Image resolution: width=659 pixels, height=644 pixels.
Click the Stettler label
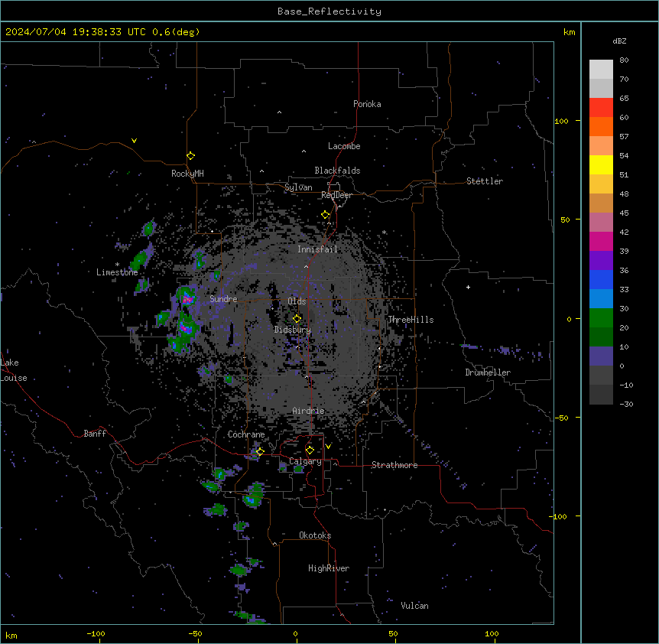pos(484,181)
